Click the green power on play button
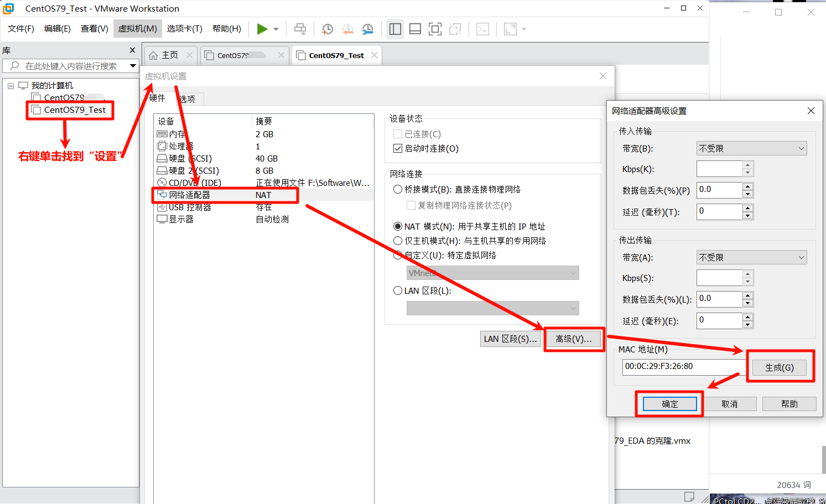Screen dimensions: 826x504 click(262, 29)
